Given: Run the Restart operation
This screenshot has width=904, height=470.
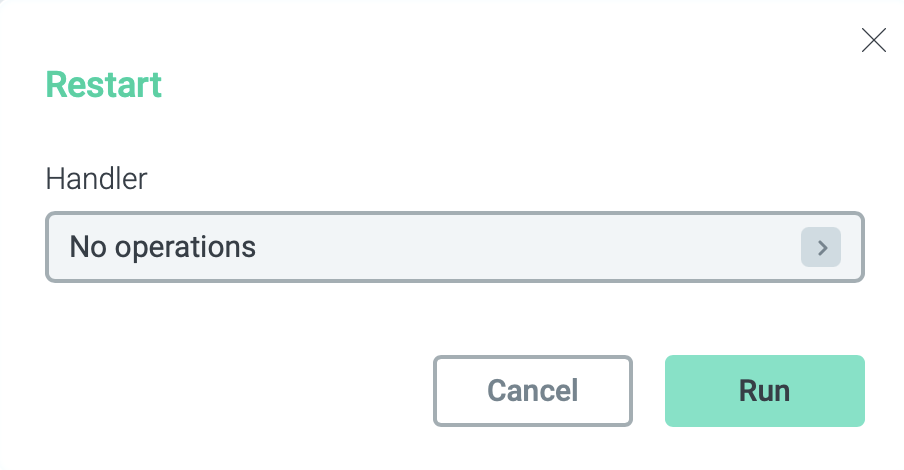Looking at the screenshot, I should click(764, 391).
